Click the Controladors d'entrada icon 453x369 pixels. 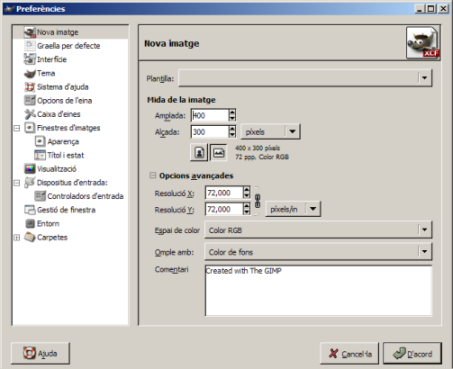(40, 196)
